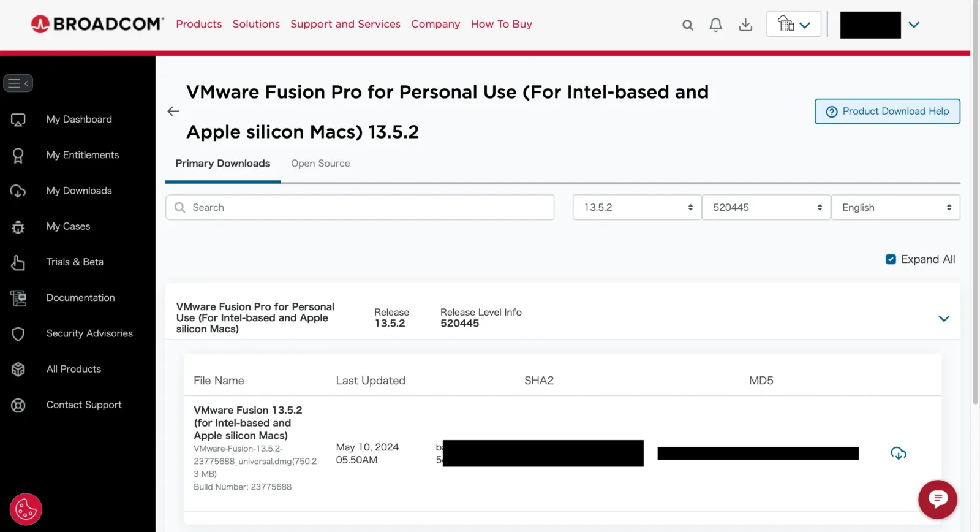Click the My Dashboard monitor icon
Screen dimensions: 980x532
pyautogui.click(x=18, y=120)
